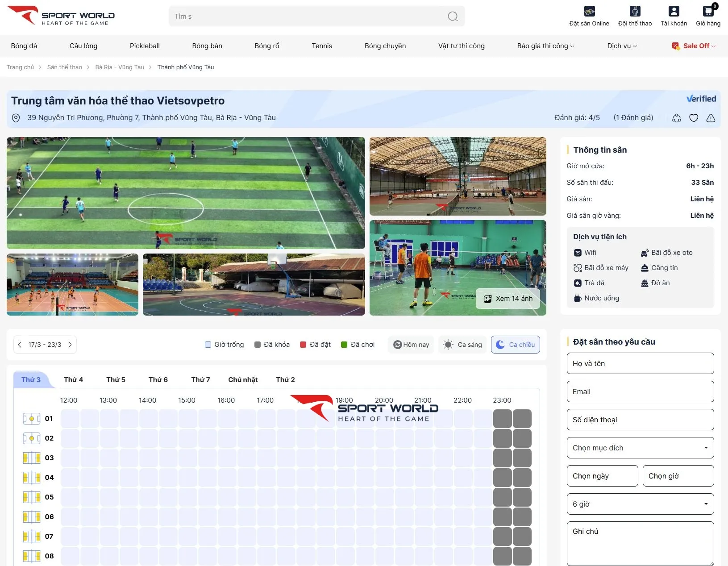728x566 pixels.
Task: Open the Giỏ hàng cart icon
Action: (x=708, y=12)
